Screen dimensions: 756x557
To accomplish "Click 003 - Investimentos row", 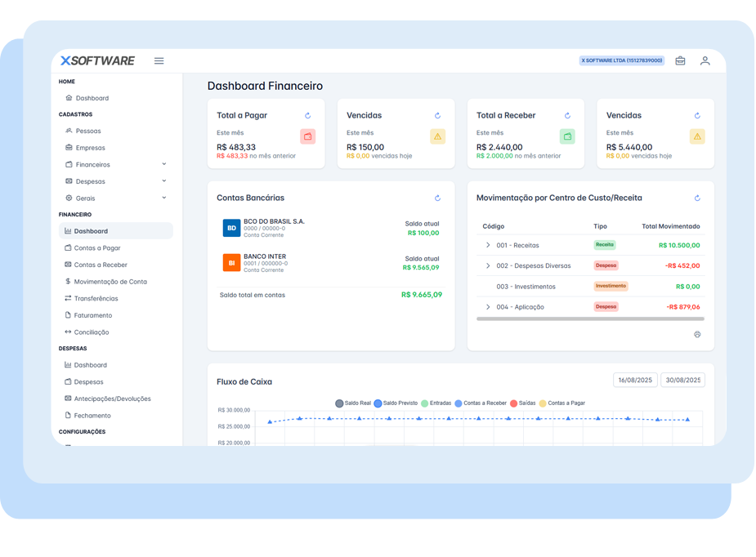I will [x=590, y=286].
